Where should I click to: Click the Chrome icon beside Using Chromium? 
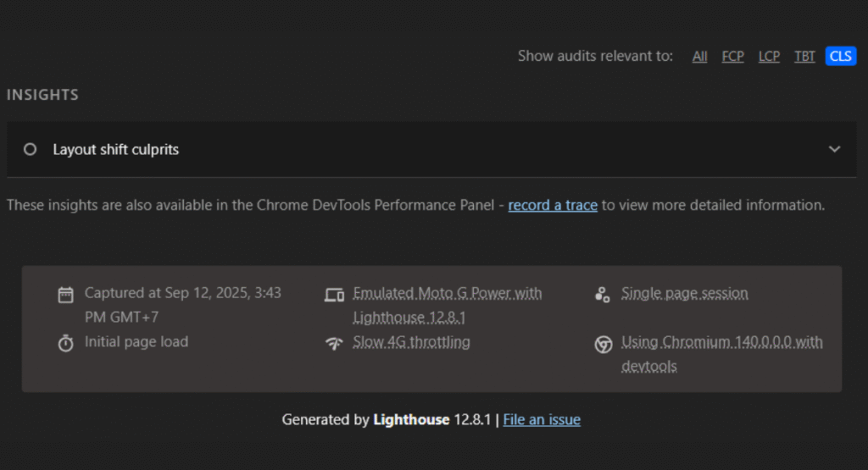pyautogui.click(x=603, y=344)
